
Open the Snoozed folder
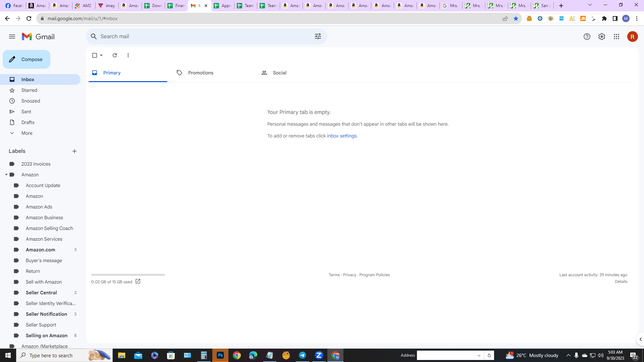40,101
